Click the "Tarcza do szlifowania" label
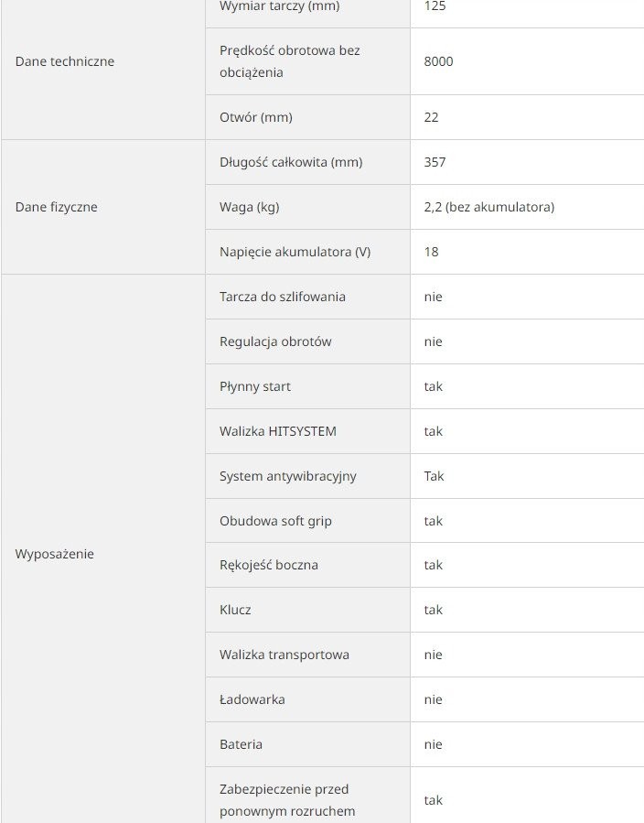 (283, 297)
